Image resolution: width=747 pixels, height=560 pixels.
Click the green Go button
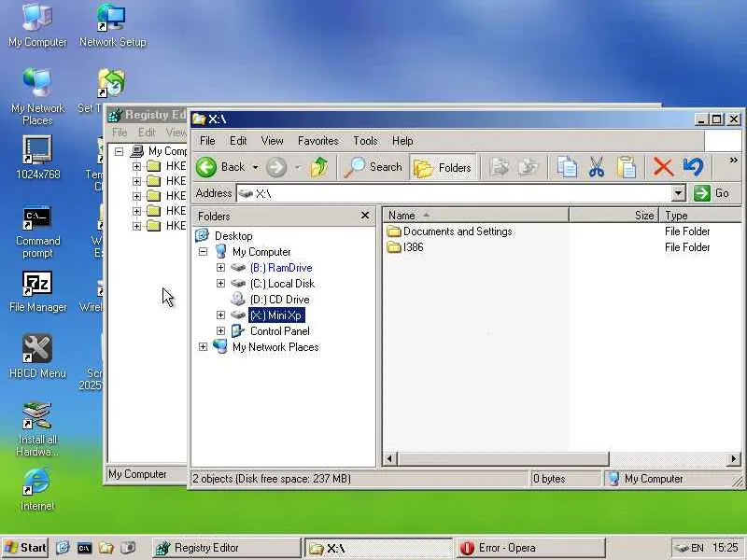712,193
